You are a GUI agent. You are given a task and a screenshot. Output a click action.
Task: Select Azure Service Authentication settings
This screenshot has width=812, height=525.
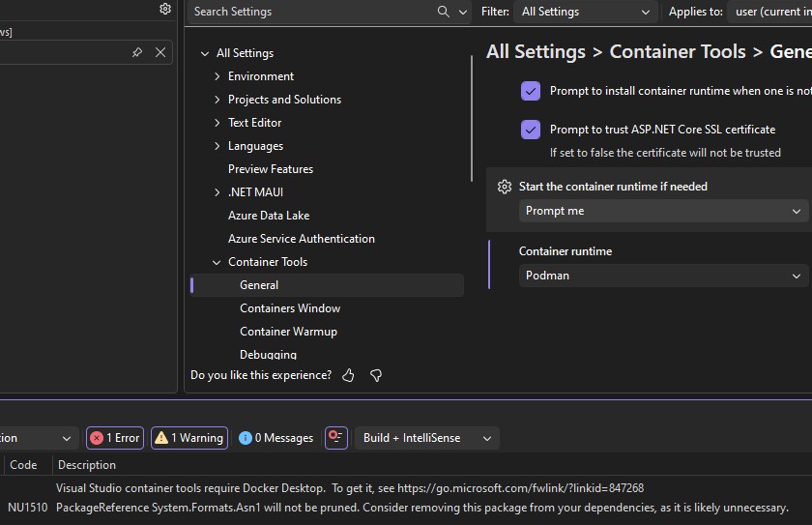(302, 239)
